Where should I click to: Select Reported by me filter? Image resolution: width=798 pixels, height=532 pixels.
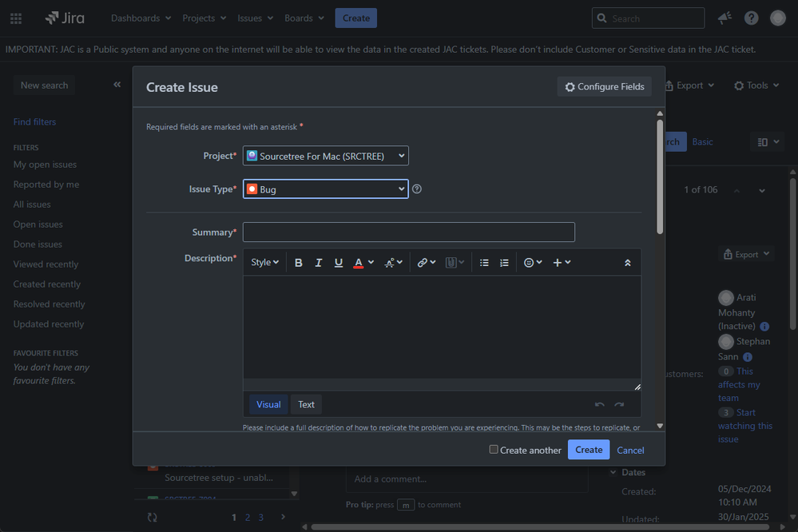[46, 185]
